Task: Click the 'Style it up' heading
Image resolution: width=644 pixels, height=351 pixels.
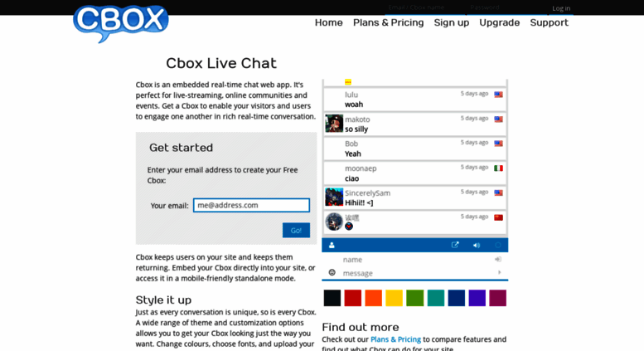Action: pyautogui.click(x=163, y=300)
